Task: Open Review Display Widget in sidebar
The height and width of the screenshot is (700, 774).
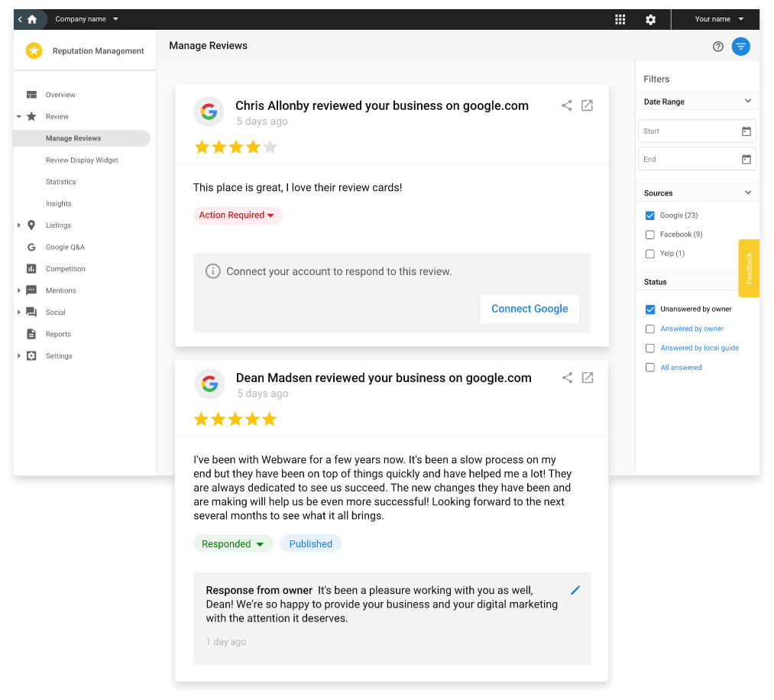Action: (82, 160)
